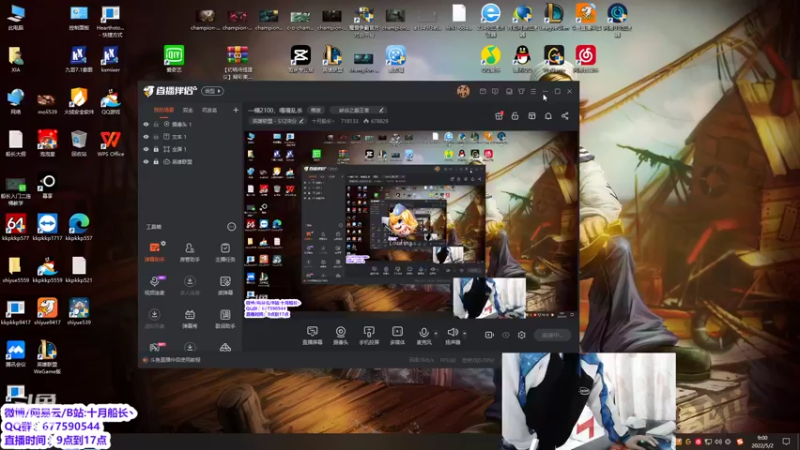Click the live stream preview area
Viewport: 800px width, 450px height.
point(410,225)
